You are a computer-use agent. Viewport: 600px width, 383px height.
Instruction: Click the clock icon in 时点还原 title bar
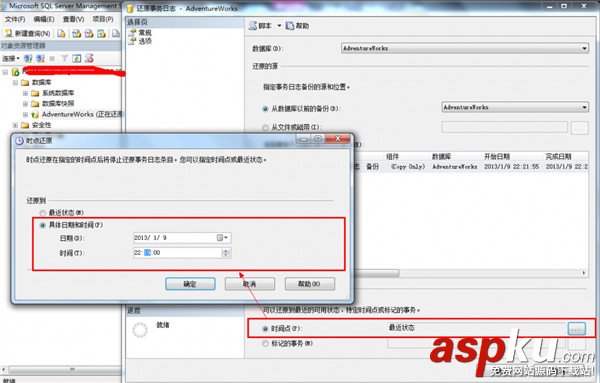(x=19, y=141)
